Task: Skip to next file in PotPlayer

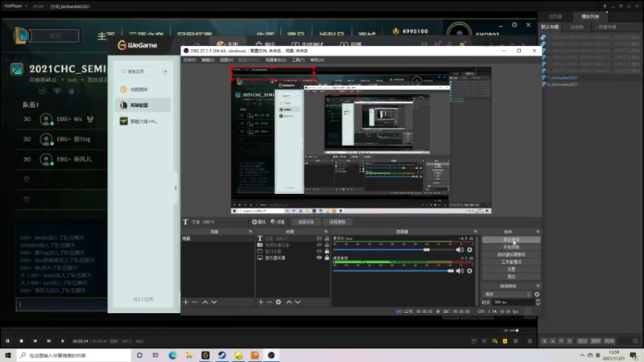Action: (x=49, y=341)
